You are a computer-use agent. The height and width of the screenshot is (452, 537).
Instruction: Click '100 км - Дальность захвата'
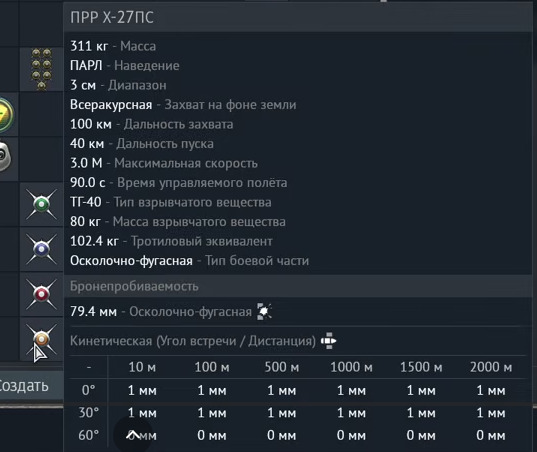click(151, 124)
